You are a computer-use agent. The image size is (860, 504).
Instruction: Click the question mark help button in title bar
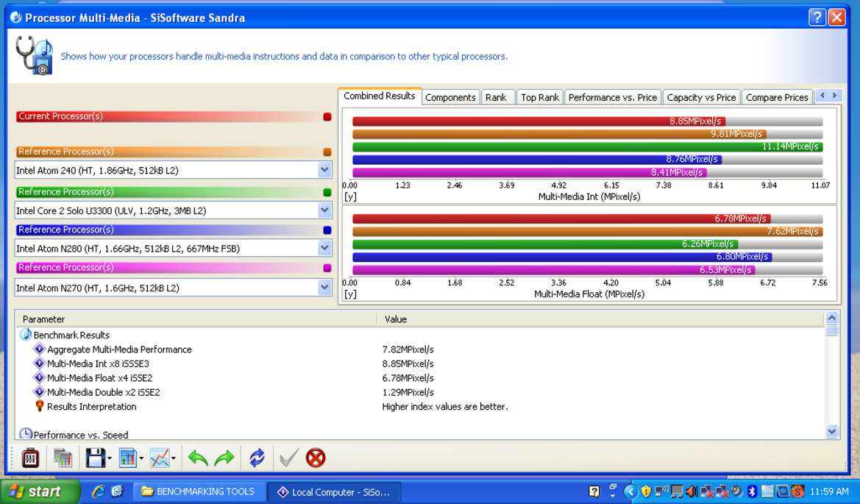click(817, 18)
